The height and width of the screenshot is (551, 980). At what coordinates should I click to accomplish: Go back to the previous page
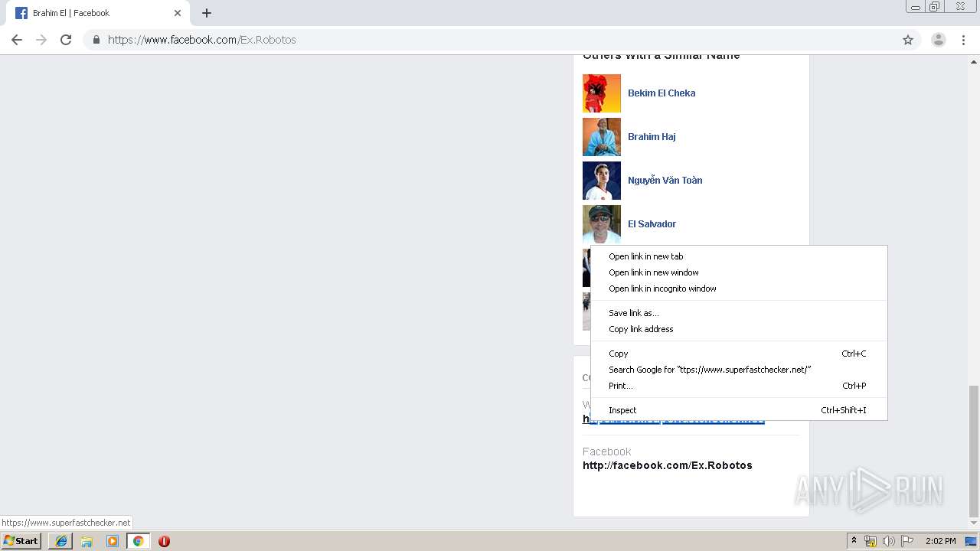17,40
